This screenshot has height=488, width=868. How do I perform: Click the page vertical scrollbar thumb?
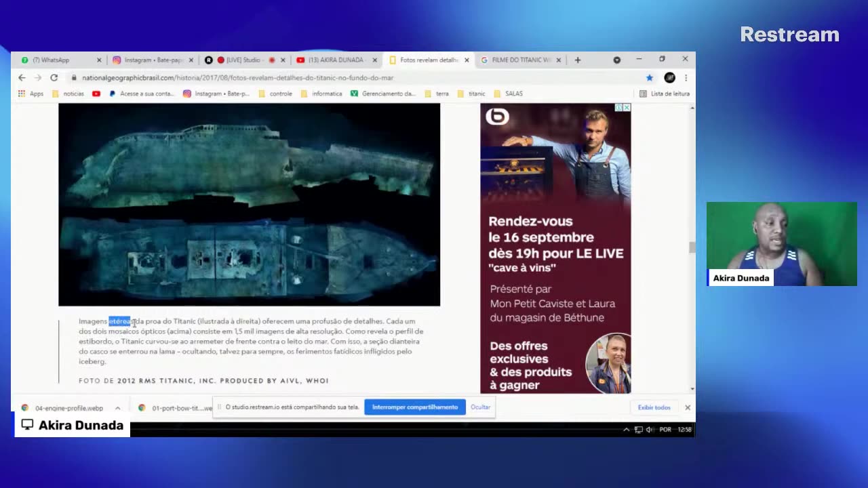coord(692,247)
